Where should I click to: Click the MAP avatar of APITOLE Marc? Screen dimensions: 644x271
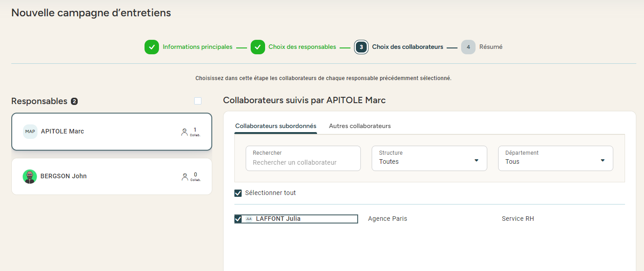click(30, 132)
